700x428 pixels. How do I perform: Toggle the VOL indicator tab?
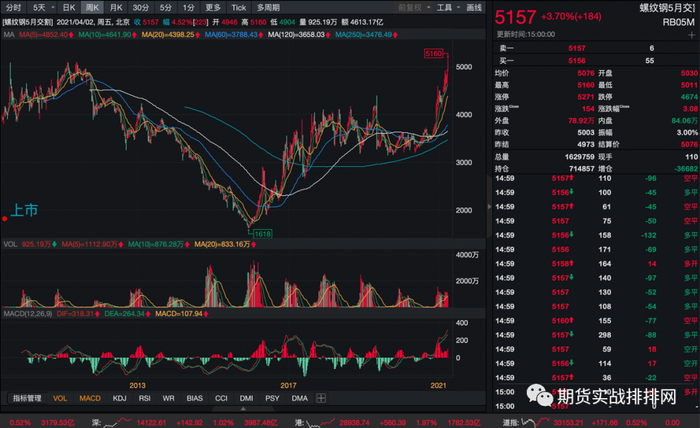[x=60, y=398]
